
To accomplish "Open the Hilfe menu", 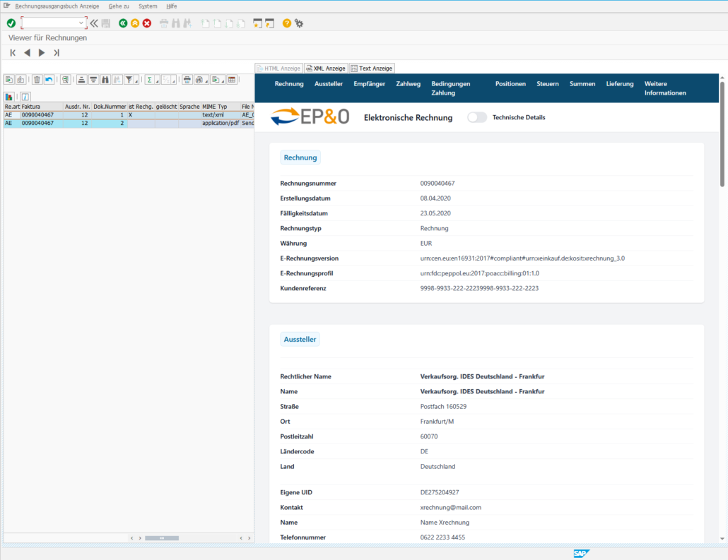I will (x=171, y=6).
